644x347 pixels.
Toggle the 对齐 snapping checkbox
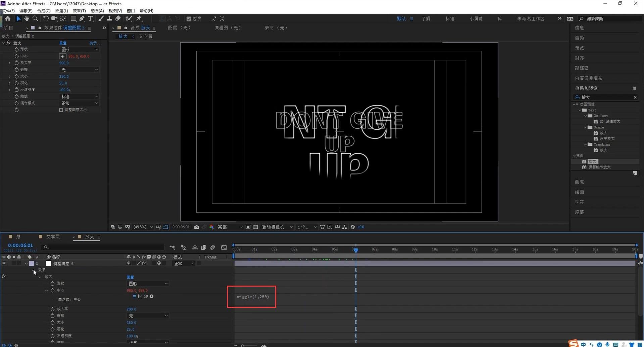(189, 19)
